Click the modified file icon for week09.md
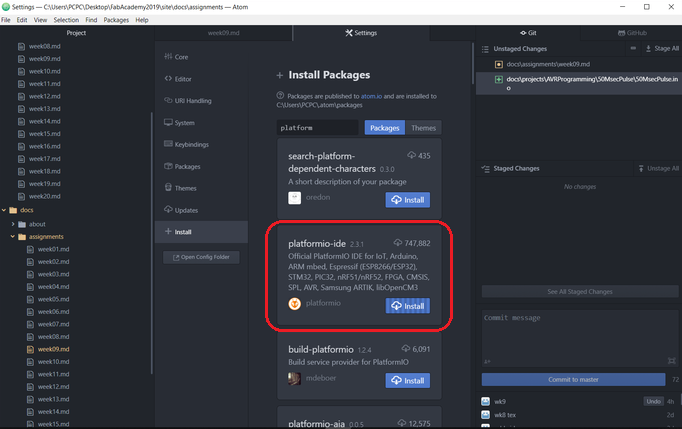This screenshot has width=682, height=429. coord(498,64)
